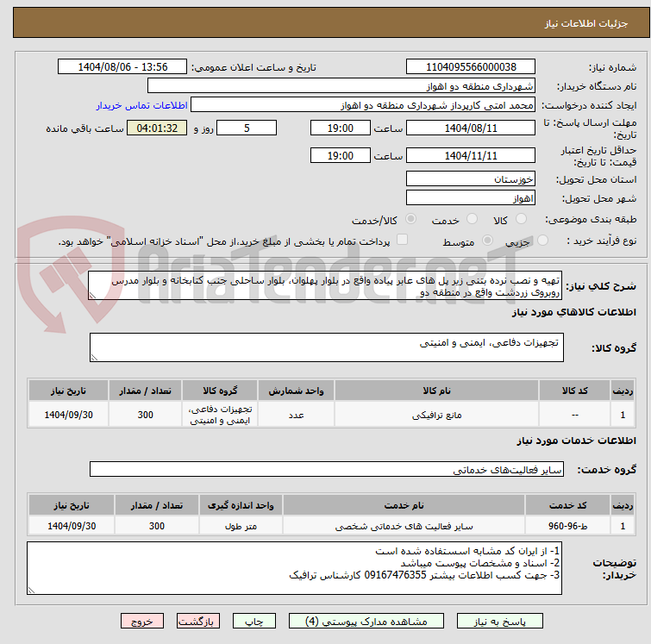This screenshot has height=644, width=651.
Task: Click the واحد شمارش column header
Action: click(x=296, y=391)
